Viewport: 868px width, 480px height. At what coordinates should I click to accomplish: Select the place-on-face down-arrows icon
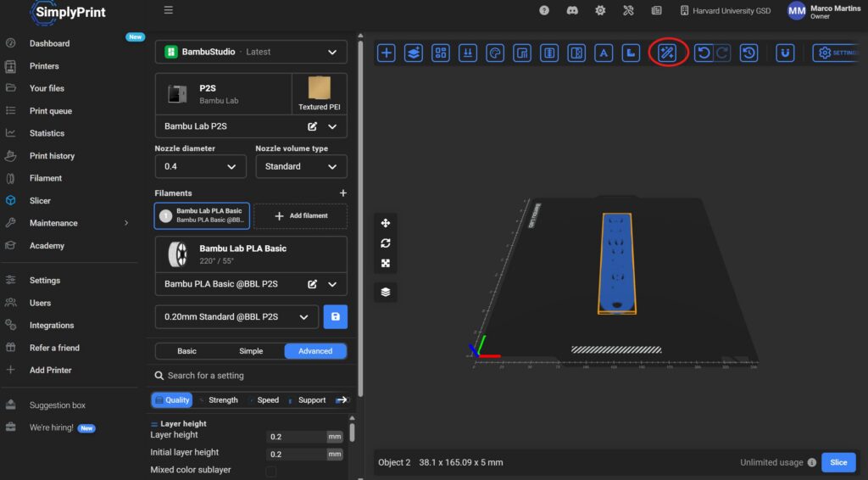click(468, 53)
